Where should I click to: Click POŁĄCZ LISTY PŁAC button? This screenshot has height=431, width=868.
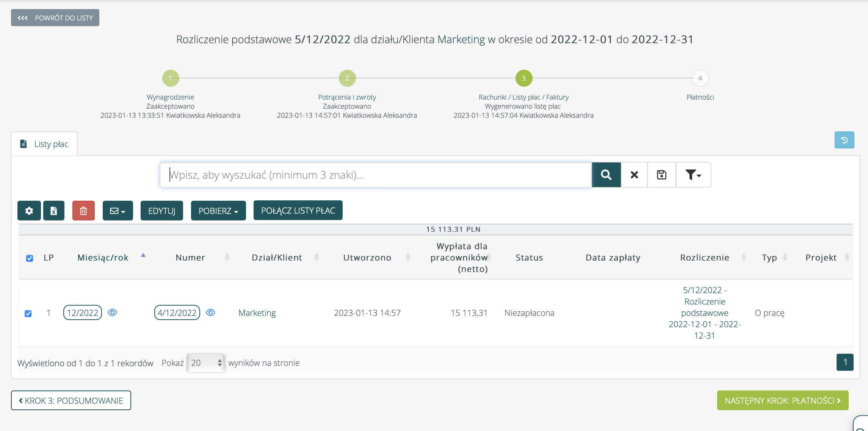pos(298,211)
